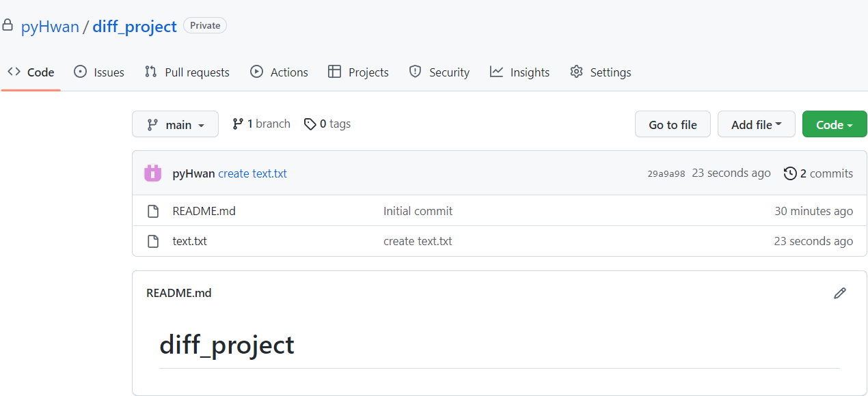Click the '30 minutes ago' timestamp

(813, 211)
